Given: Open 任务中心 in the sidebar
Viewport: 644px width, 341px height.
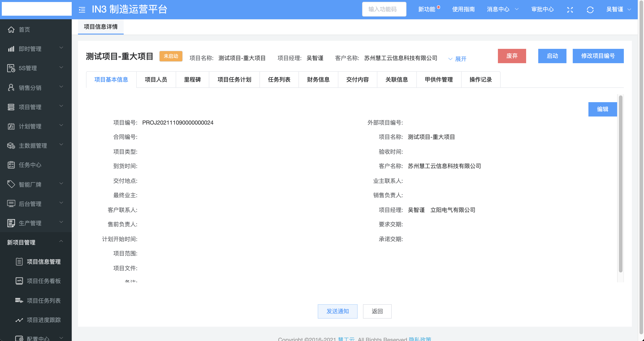Looking at the screenshot, I should tap(30, 165).
